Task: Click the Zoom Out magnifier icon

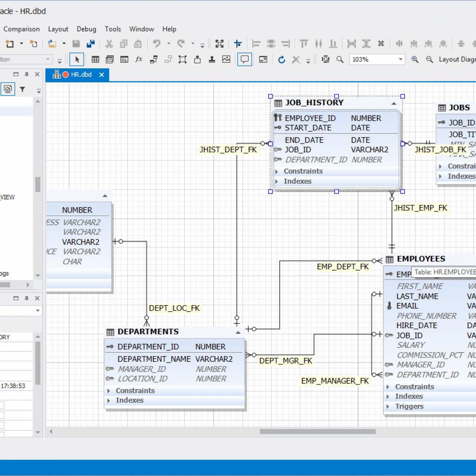Action: click(429, 59)
